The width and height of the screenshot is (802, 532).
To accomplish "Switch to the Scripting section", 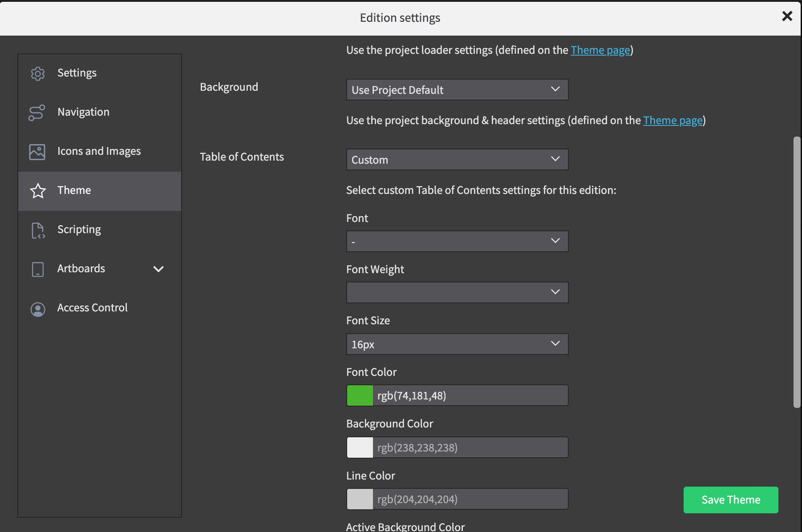I will [79, 230].
